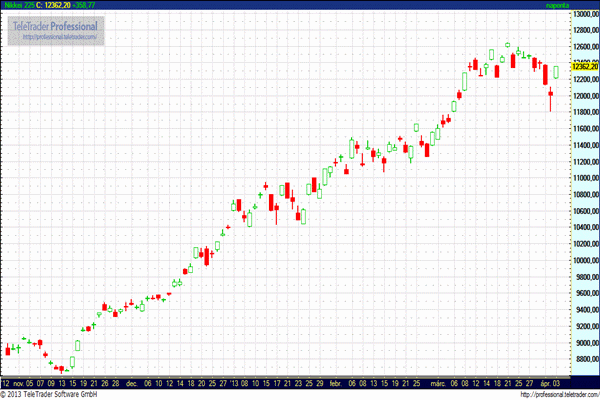Viewport: 600px width, 400px height.
Task: Select the 12000,00 price axis label
Action: (584, 96)
